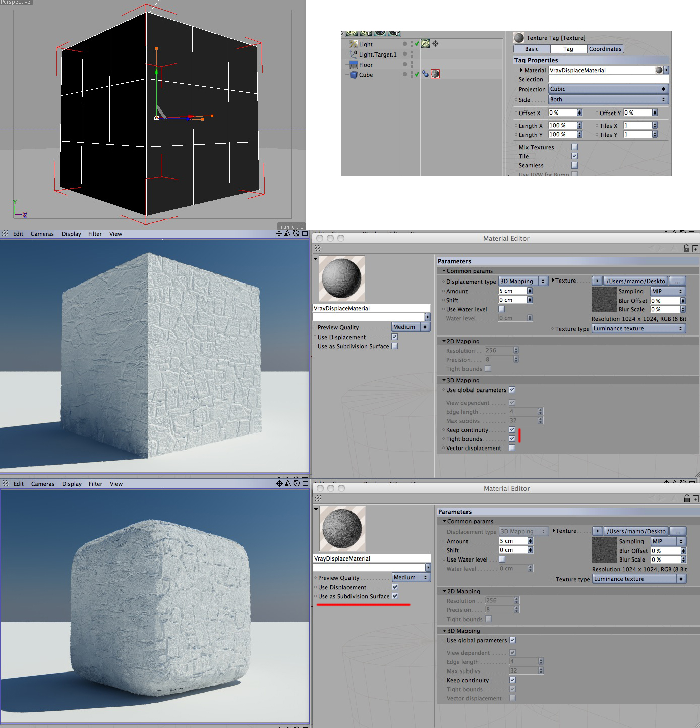Click the Target tag on the Light row
The height and width of the screenshot is (728, 700).
point(435,44)
